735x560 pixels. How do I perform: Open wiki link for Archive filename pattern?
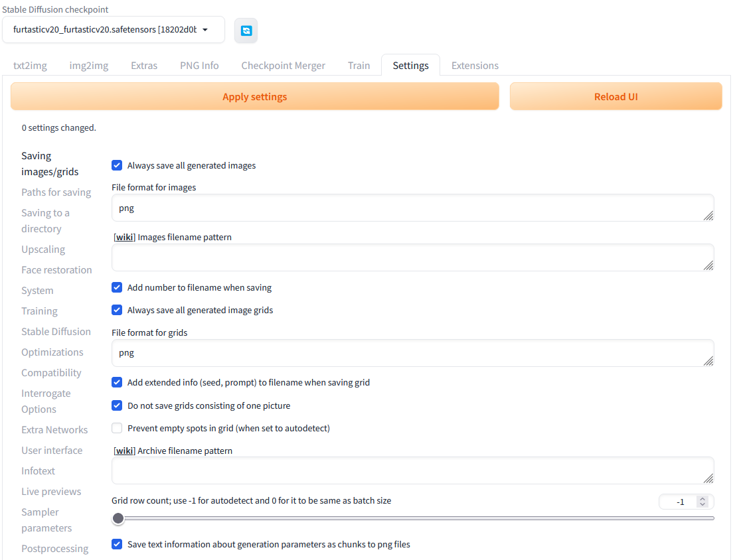(125, 451)
